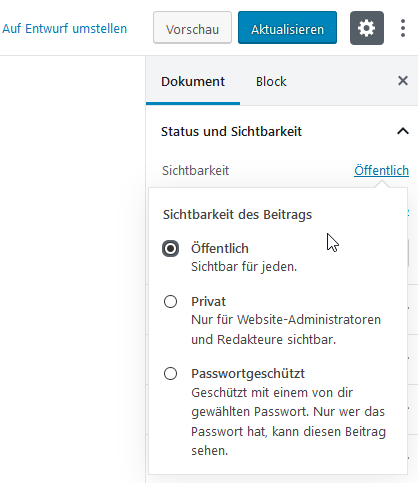Open the three-dot more options menu
This screenshot has width=418, height=483.
click(x=403, y=28)
